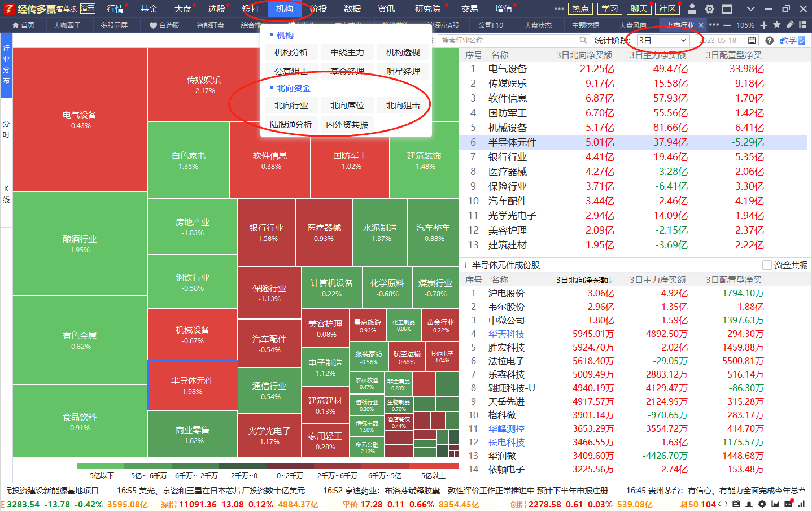Click the 首页 home tab icon
The height and width of the screenshot is (512, 812).
tap(16, 25)
